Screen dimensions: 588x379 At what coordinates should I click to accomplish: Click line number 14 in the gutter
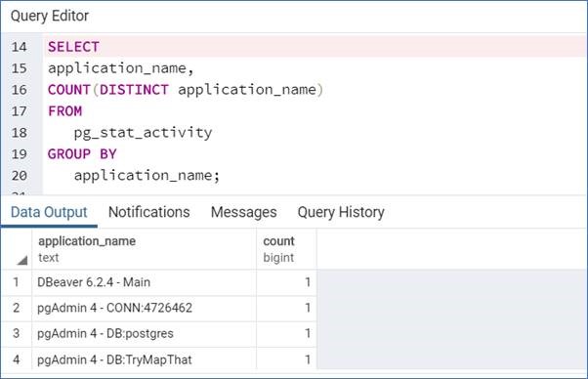20,47
